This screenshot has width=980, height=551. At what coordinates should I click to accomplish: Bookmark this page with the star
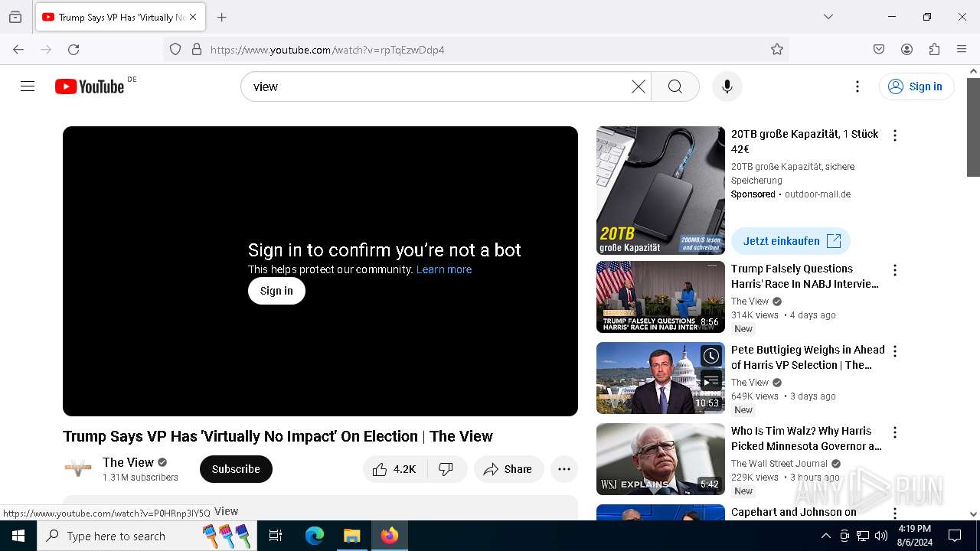point(777,49)
